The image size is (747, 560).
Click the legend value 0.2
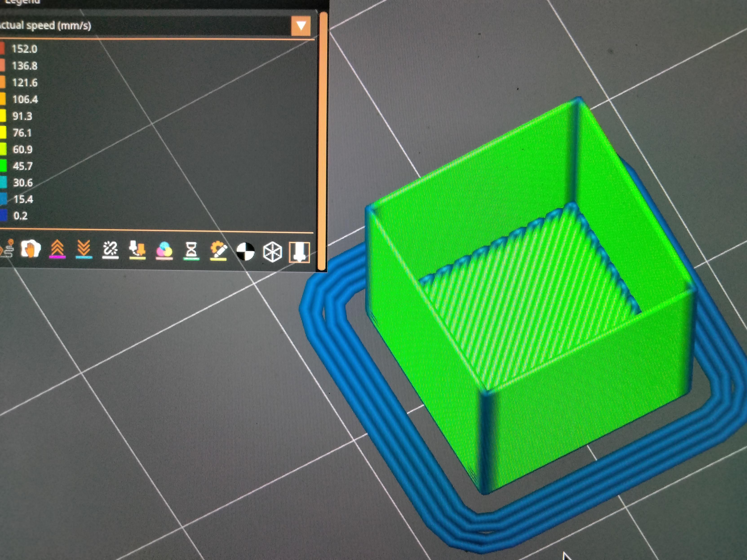click(20, 216)
